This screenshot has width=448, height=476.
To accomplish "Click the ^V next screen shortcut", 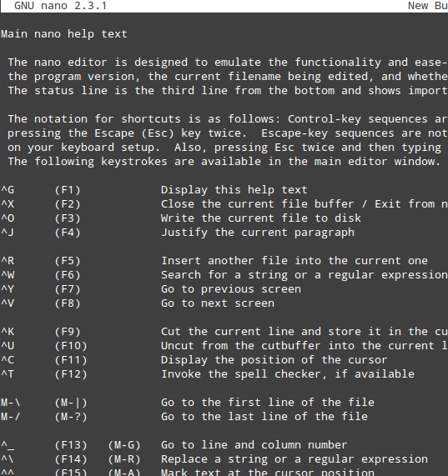I will coord(8,303).
